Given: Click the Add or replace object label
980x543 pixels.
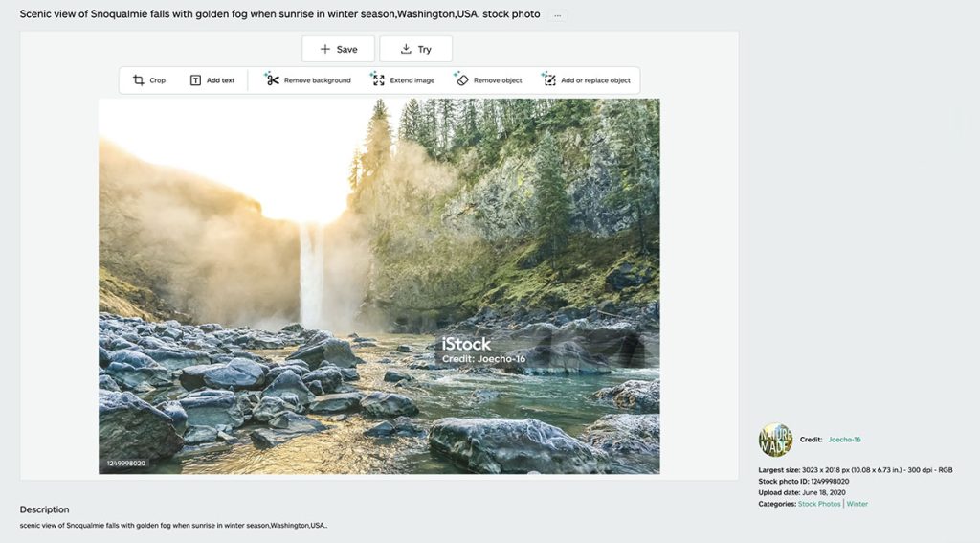Looking at the screenshot, I should coord(595,80).
